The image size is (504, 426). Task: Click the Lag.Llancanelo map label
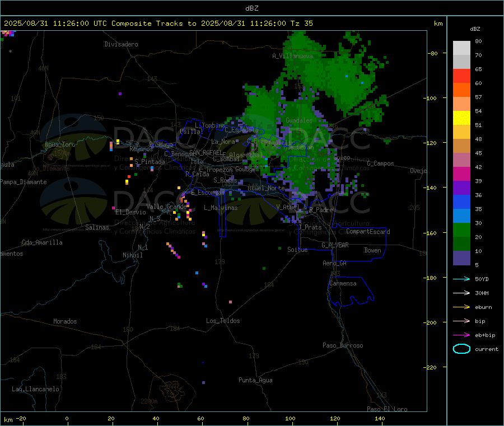pyautogui.click(x=35, y=389)
